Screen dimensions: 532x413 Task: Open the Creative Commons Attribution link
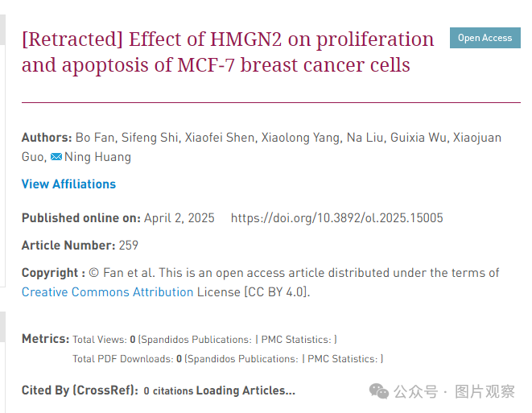coord(107,292)
